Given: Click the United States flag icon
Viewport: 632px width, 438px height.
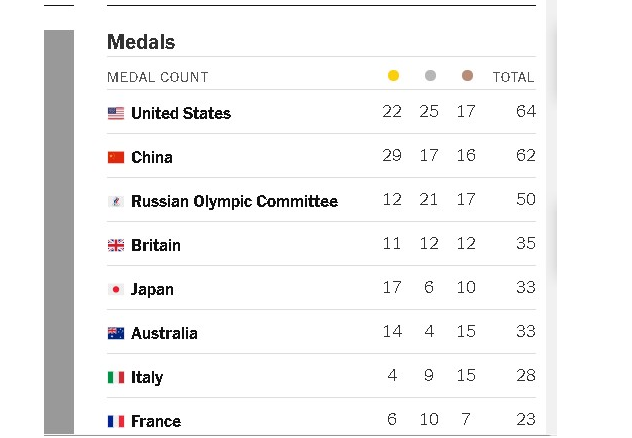Looking at the screenshot, I should [x=116, y=113].
